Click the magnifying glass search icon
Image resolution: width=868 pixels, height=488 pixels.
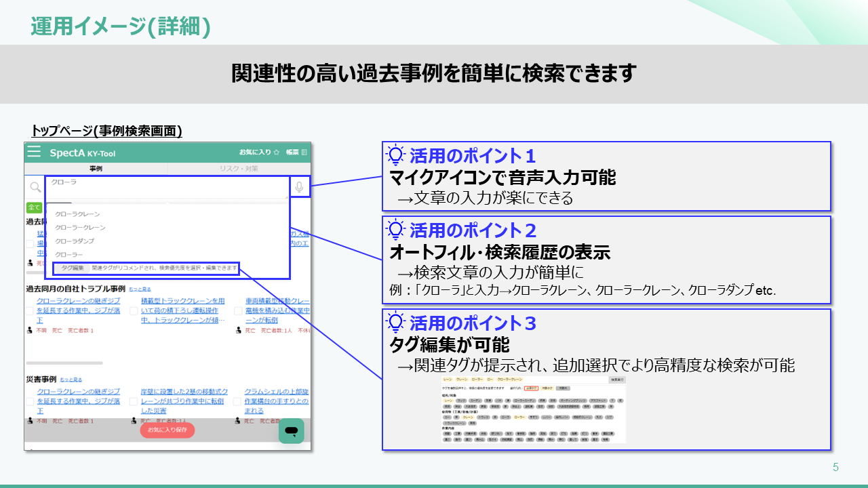pos(35,187)
